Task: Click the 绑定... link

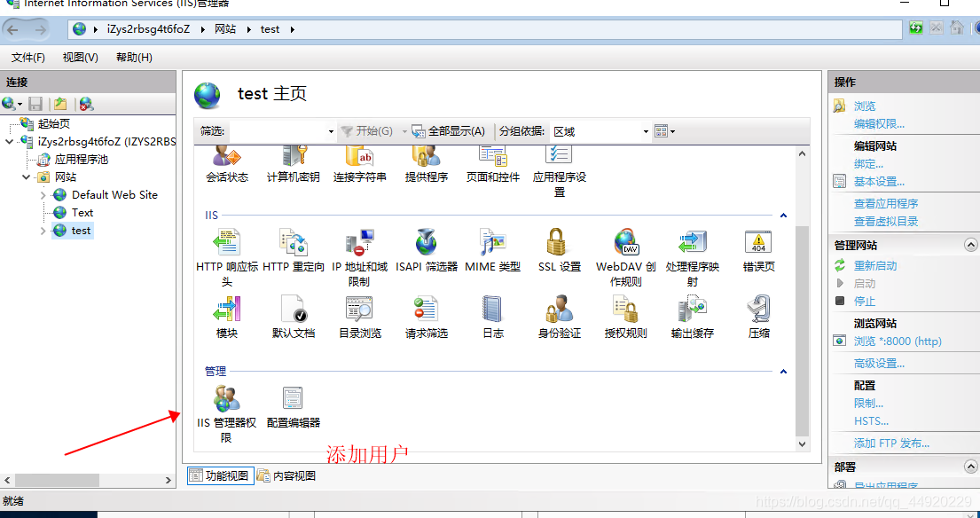Action: tap(869, 164)
